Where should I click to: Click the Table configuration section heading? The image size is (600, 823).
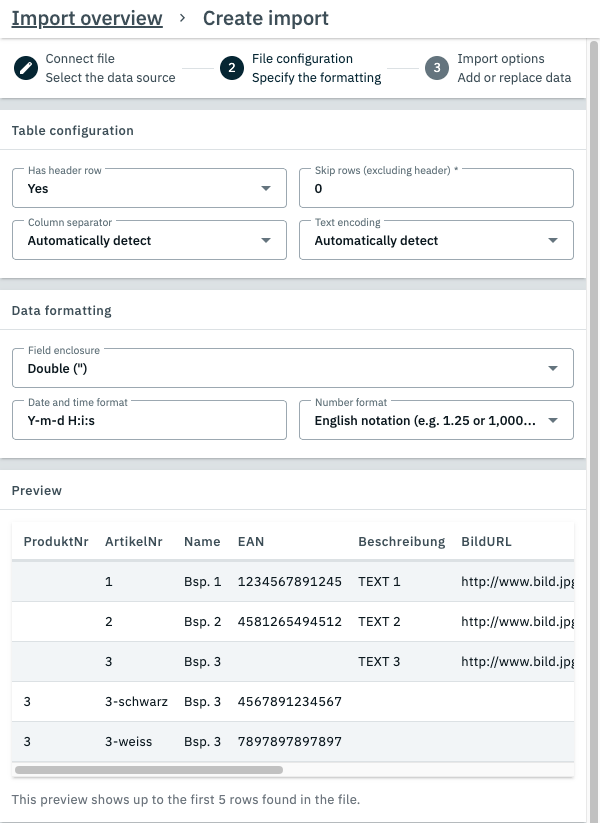point(72,131)
